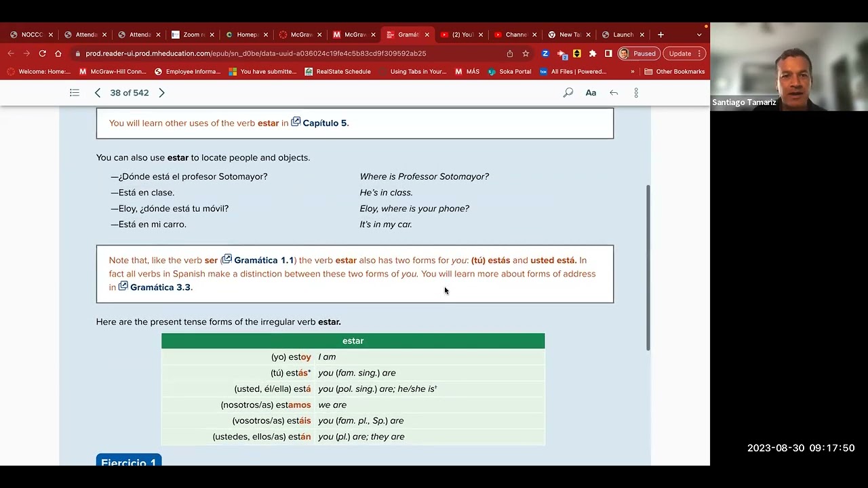Screen dimensions: 868x488
Task: Toggle the browser side panel icon
Action: point(608,54)
